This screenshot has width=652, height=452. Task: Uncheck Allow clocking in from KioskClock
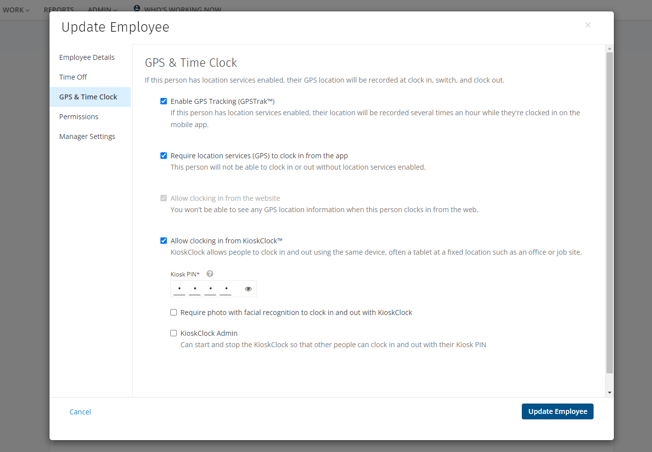pyautogui.click(x=163, y=240)
